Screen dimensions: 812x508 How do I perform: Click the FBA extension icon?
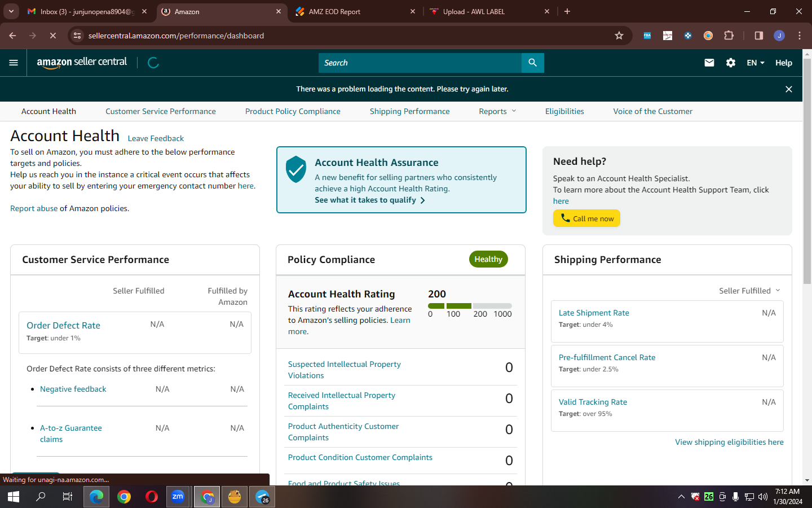click(x=647, y=36)
